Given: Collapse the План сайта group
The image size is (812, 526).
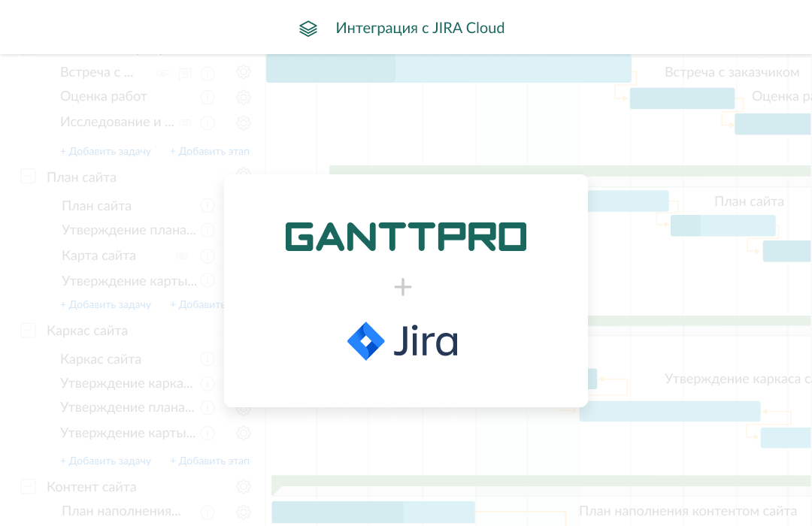Looking at the screenshot, I should point(28,177).
